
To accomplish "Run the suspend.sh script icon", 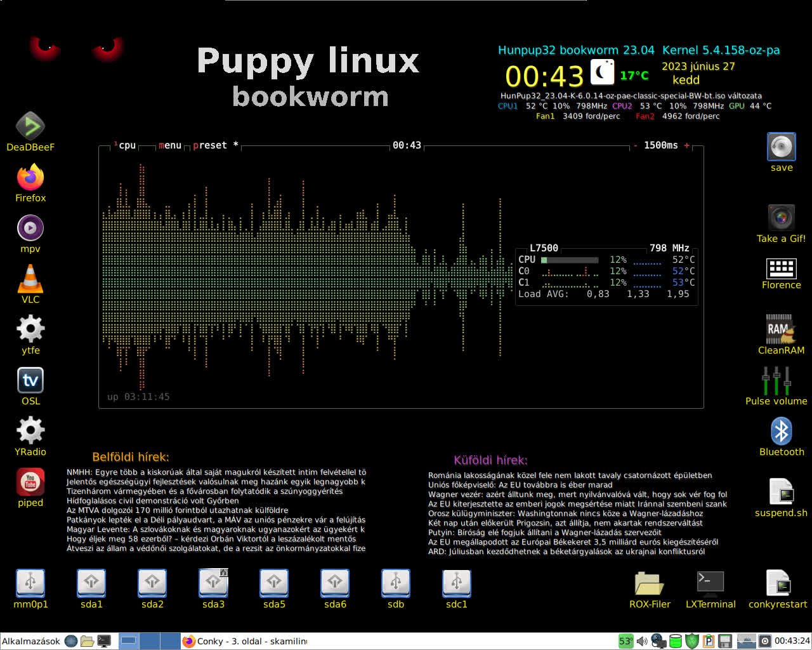I will pyautogui.click(x=782, y=492).
